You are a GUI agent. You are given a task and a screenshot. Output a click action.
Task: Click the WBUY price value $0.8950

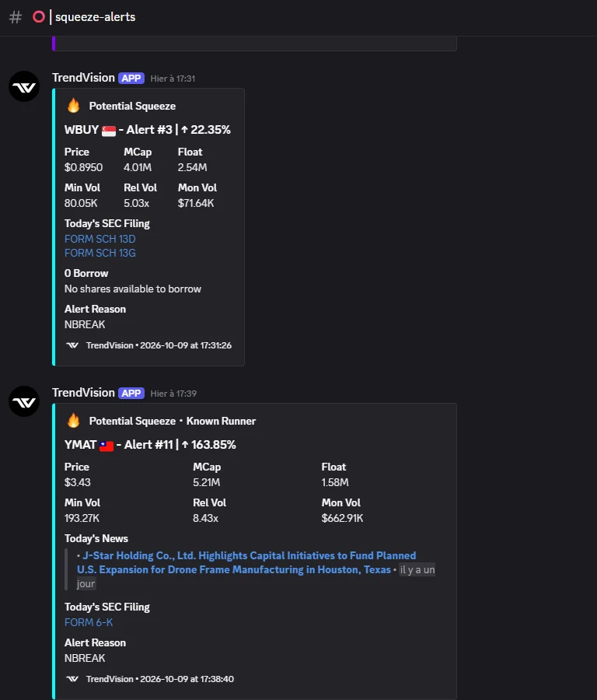(x=83, y=167)
